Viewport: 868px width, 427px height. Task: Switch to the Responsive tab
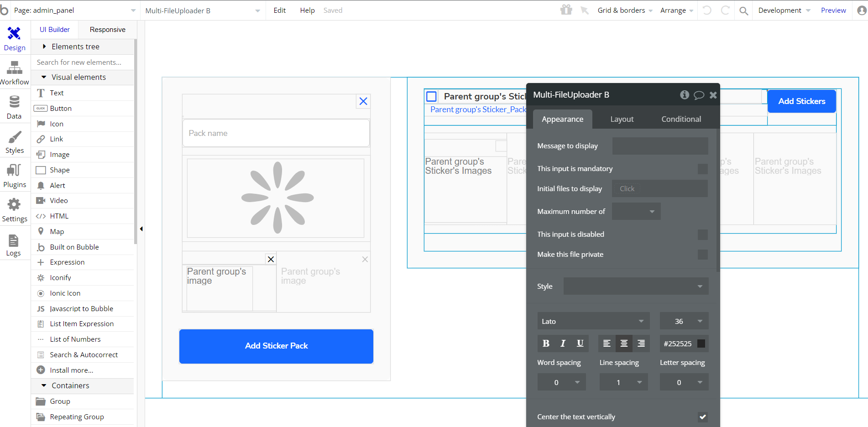(x=107, y=30)
